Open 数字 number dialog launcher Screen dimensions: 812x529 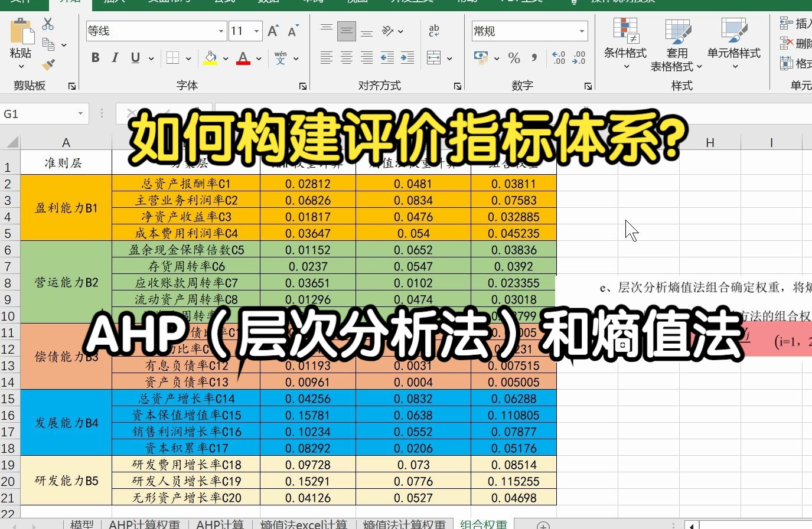point(588,86)
